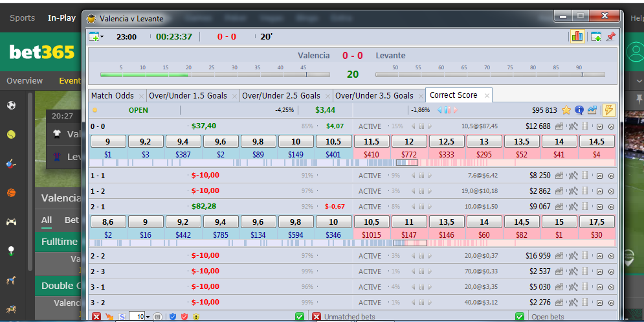
Task: Click the blue S stake icon
Action: [122, 317]
